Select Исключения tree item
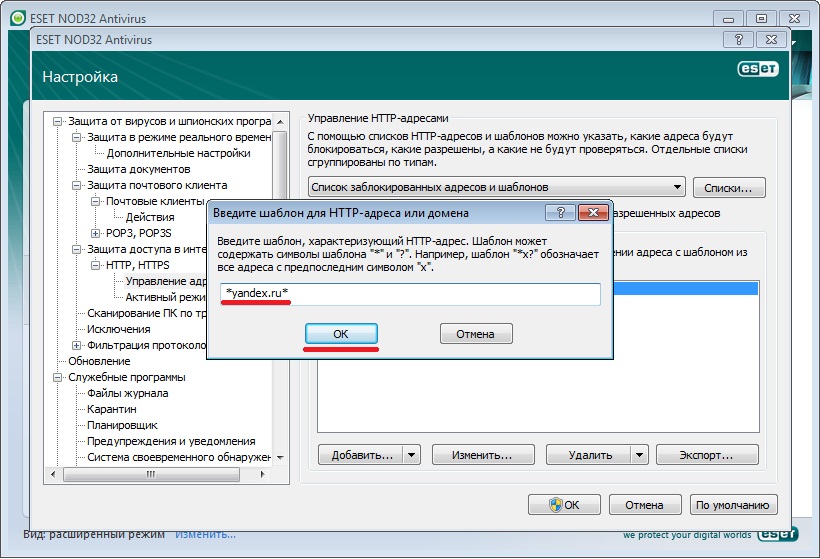The height and width of the screenshot is (559, 820). 119,329
